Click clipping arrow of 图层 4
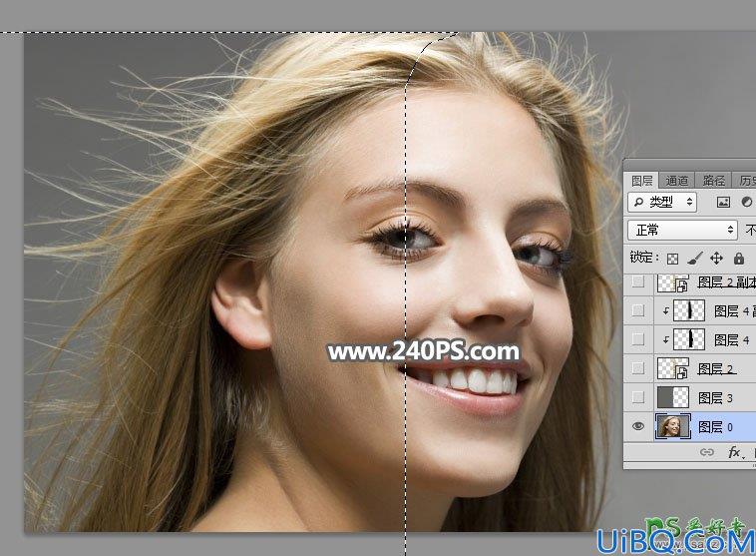756x556 pixels. point(666,339)
